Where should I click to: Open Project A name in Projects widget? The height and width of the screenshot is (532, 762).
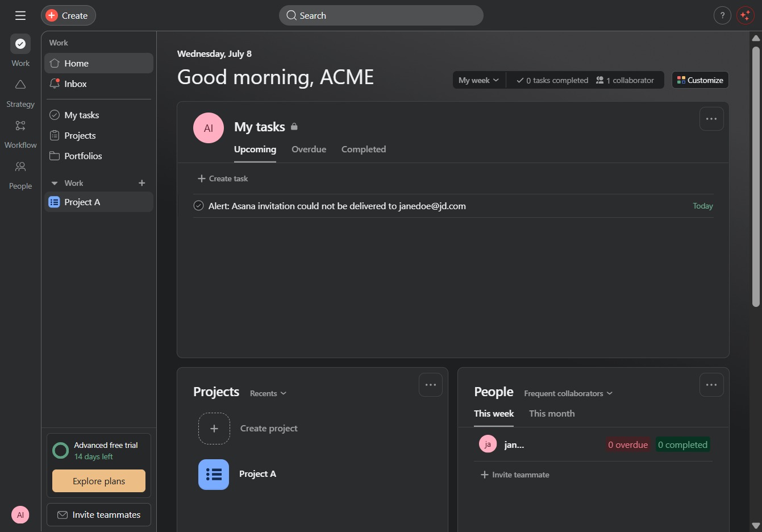point(257,474)
